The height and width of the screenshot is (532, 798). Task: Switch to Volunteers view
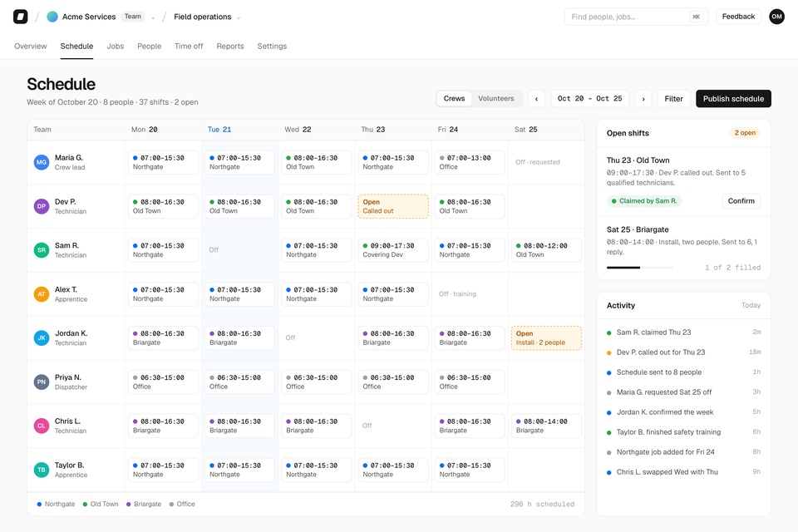tap(495, 99)
